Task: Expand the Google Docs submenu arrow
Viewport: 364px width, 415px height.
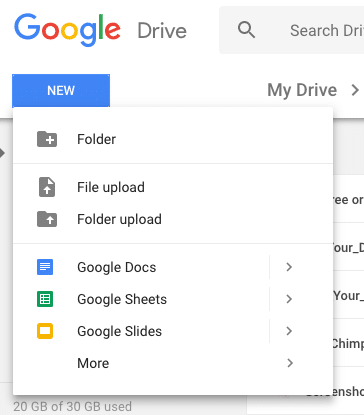Action: point(289,267)
